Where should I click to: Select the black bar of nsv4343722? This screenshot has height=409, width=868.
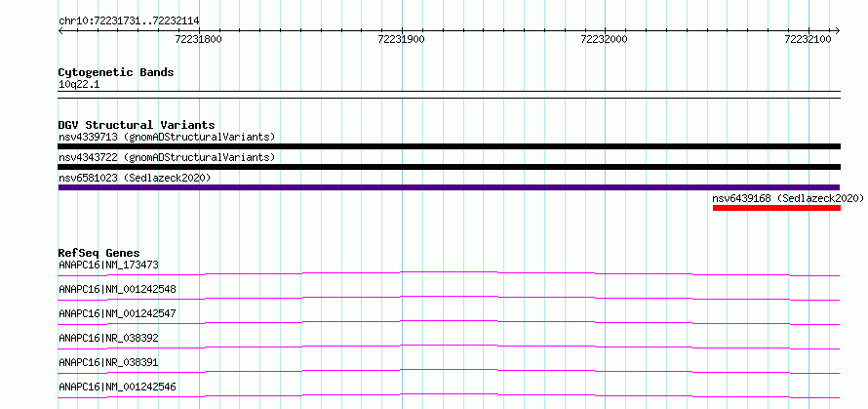tap(449, 167)
